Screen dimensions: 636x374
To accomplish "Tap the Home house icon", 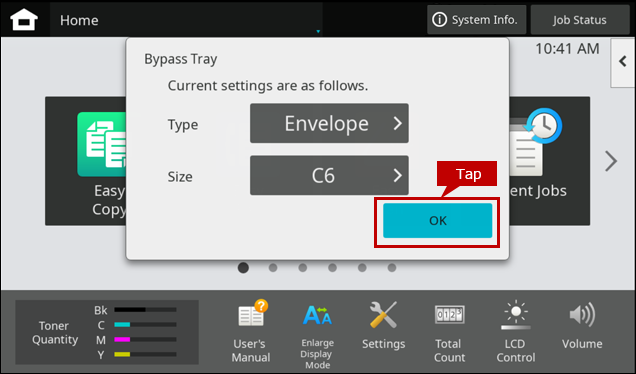I will click(x=24, y=20).
